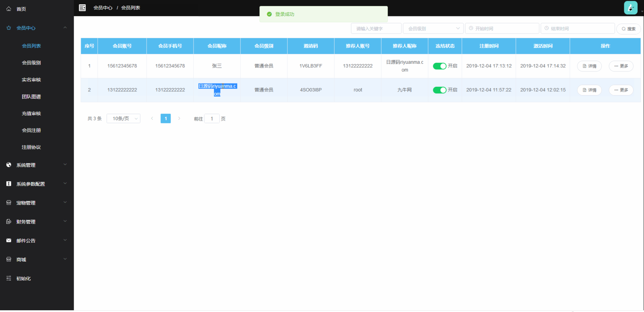Select page 1 in pagination

tap(166, 118)
